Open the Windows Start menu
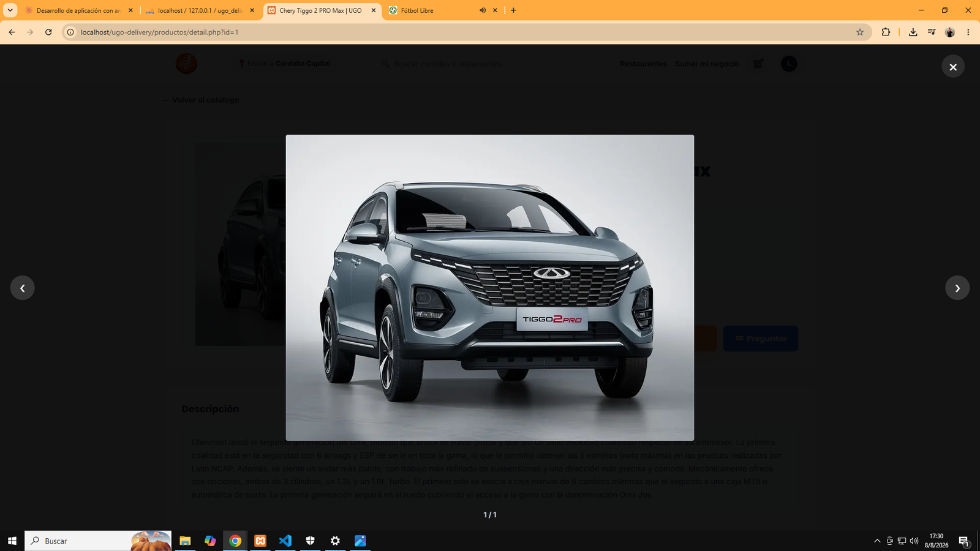 tap(12, 541)
